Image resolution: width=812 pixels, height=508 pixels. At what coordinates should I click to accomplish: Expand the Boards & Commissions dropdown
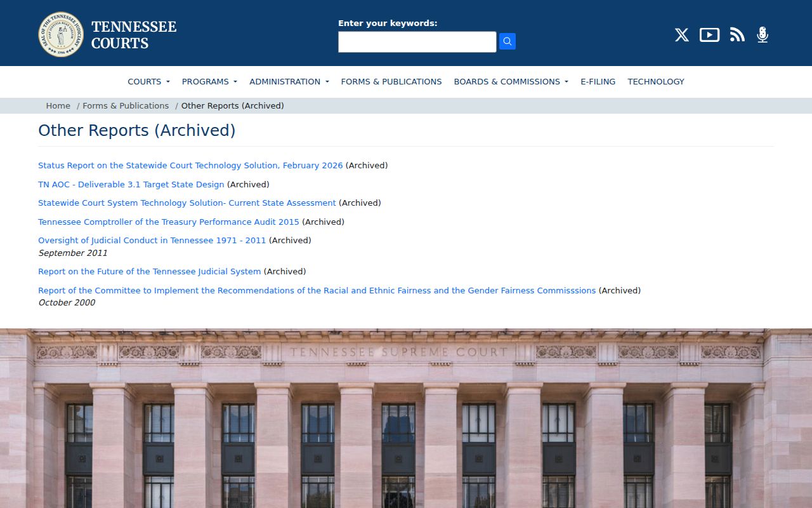[x=511, y=81]
